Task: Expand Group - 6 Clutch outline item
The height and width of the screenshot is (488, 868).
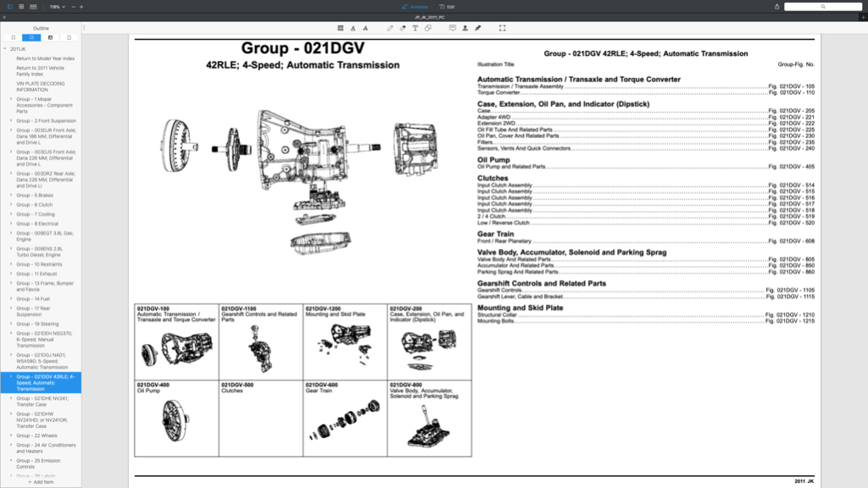Action: 11,205
